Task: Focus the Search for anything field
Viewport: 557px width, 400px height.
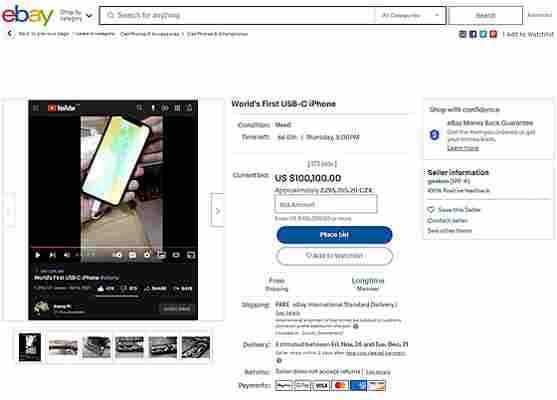Action: 238,15
